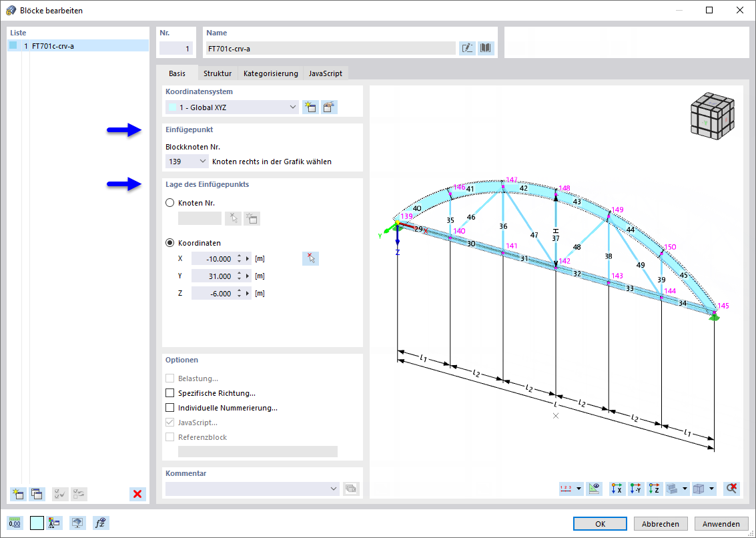This screenshot has height=538, width=756.
Task: Click the edit name pencil icon
Action: 467,48
